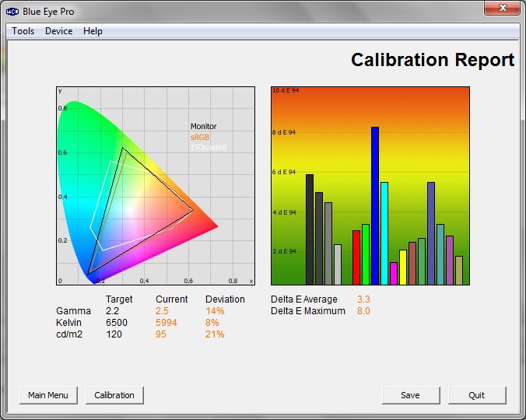This screenshot has height=420, width=526.
Task: Click the tall blue bar in Delta E chart
Action: (x=375, y=206)
